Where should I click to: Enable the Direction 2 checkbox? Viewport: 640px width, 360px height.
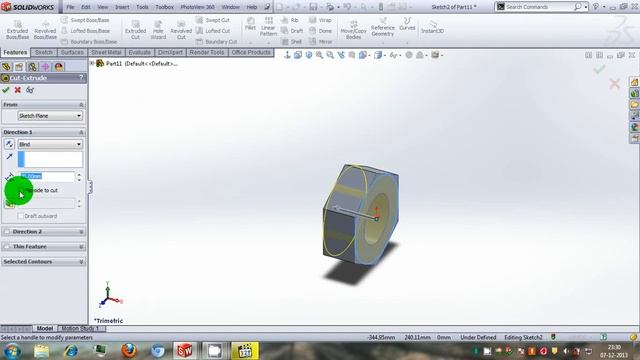(7, 231)
